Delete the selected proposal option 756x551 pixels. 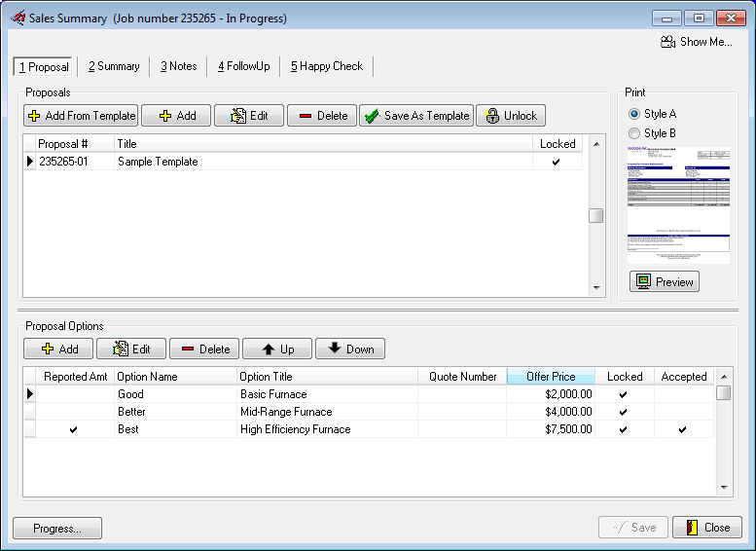click(204, 349)
